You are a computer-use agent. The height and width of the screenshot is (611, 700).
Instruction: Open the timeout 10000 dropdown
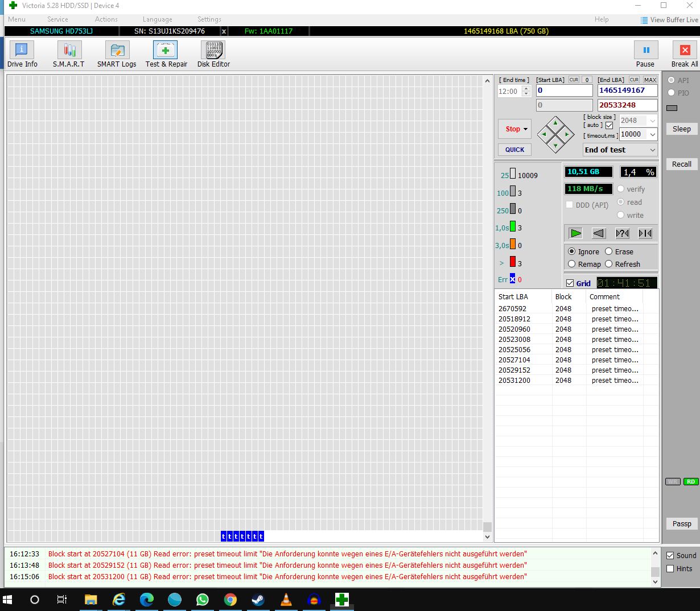tap(652, 134)
